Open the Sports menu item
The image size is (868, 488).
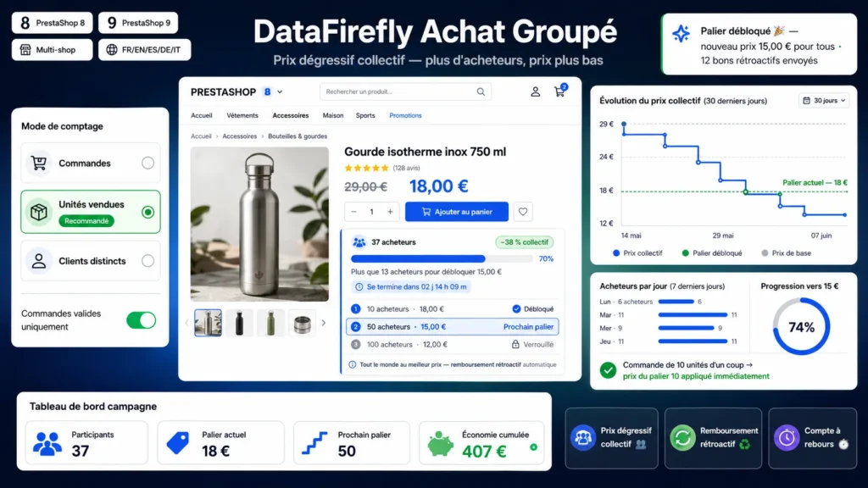pyautogui.click(x=365, y=115)
